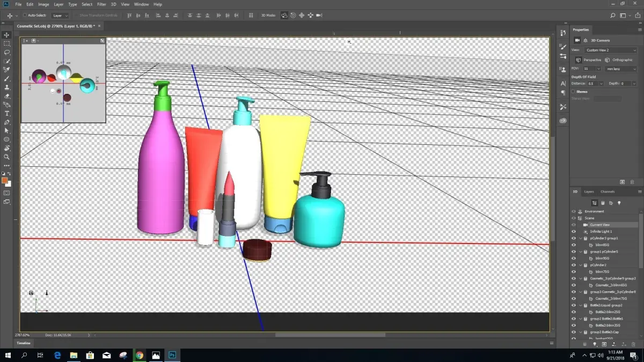
Task: Hide the Environment item visibility eye
Action: [573, 211]
